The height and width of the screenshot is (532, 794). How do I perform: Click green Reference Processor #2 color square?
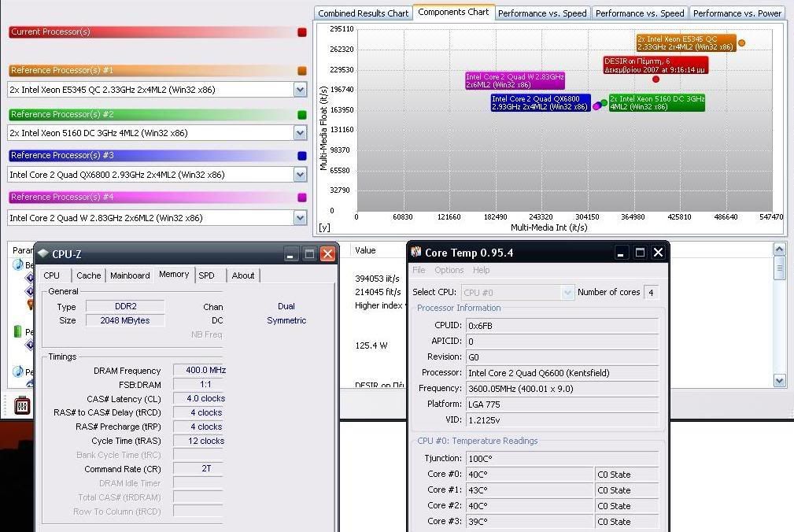coord(302,114)
